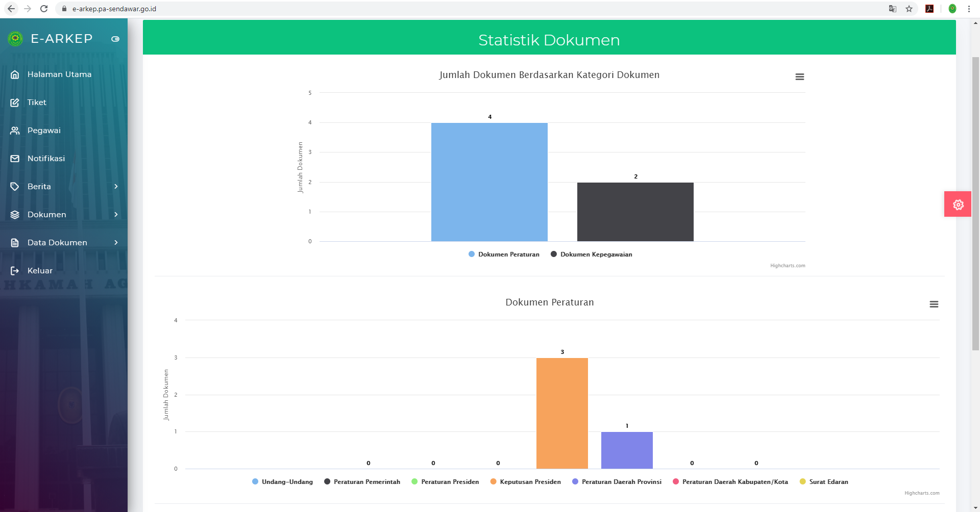Hide the Dokumen Kepegawaian legend series
This screenshot has width=980, height=512.
pos(596,254)
